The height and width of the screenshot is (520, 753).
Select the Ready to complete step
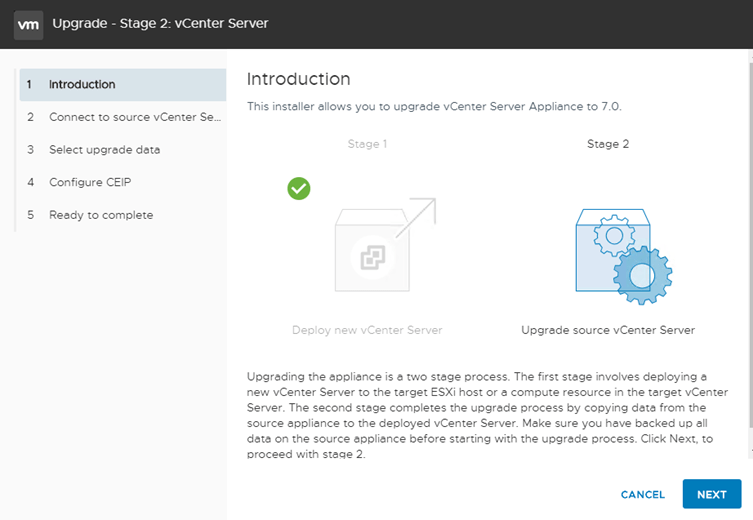click(x=101, y=215)
